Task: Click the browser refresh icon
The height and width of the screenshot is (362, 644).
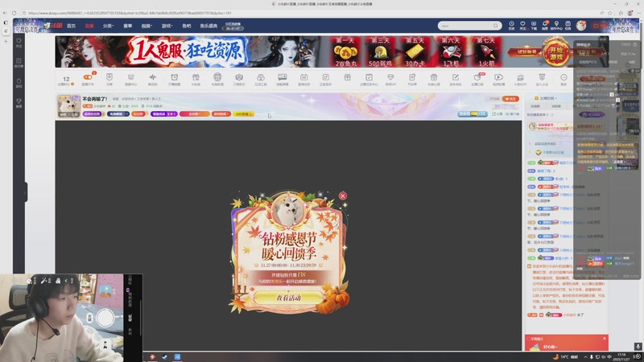Action: pyautogui.click(x=14, y=13)
